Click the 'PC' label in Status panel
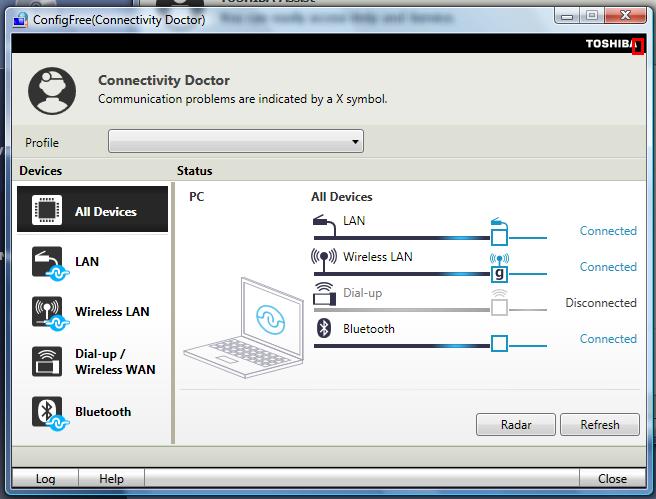This screenshot has width=656, height=499. [197, 197]
